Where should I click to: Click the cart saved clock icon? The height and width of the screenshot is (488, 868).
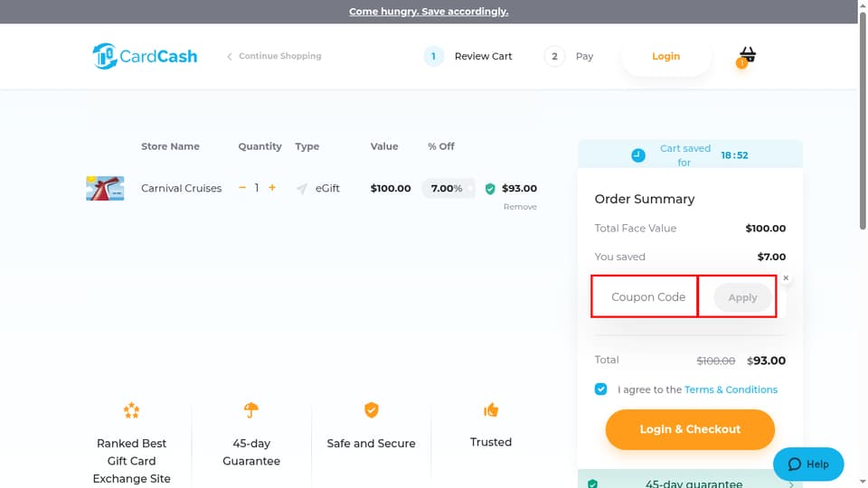638,155
